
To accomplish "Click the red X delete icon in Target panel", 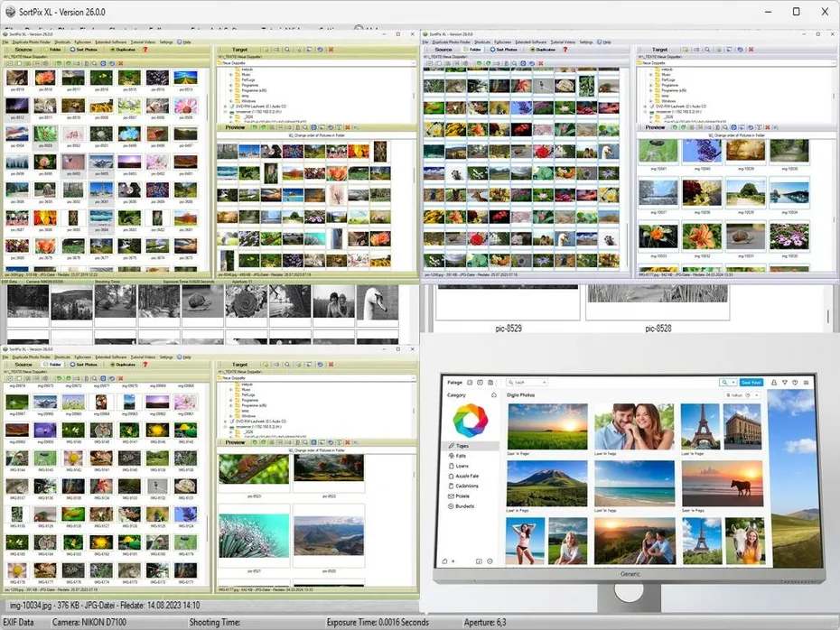I will tap(330, 49).
